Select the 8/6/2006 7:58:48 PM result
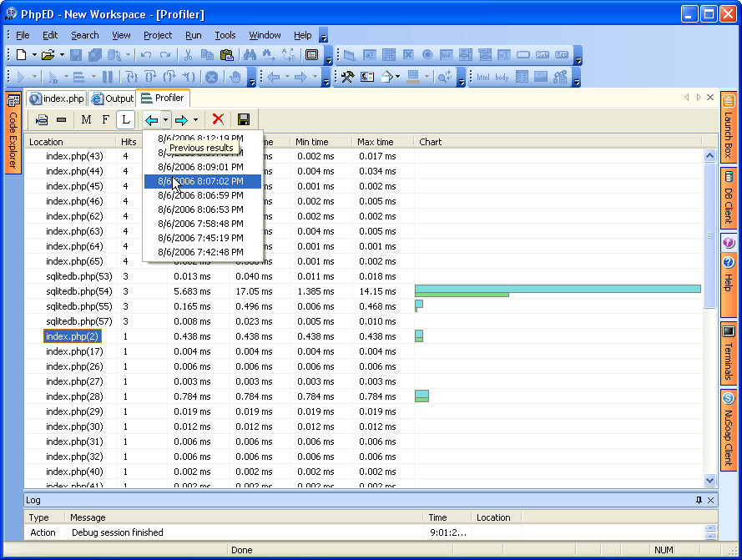 200,224
